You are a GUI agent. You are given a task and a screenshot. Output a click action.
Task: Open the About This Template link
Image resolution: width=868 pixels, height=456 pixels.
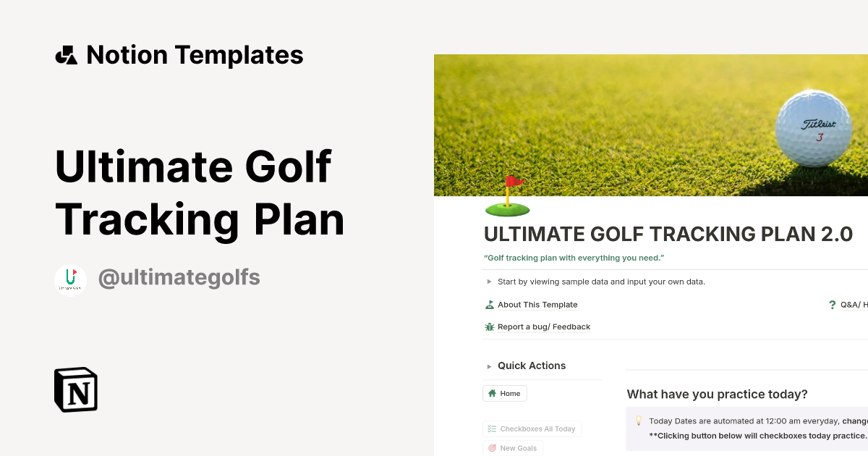point(537,305)
